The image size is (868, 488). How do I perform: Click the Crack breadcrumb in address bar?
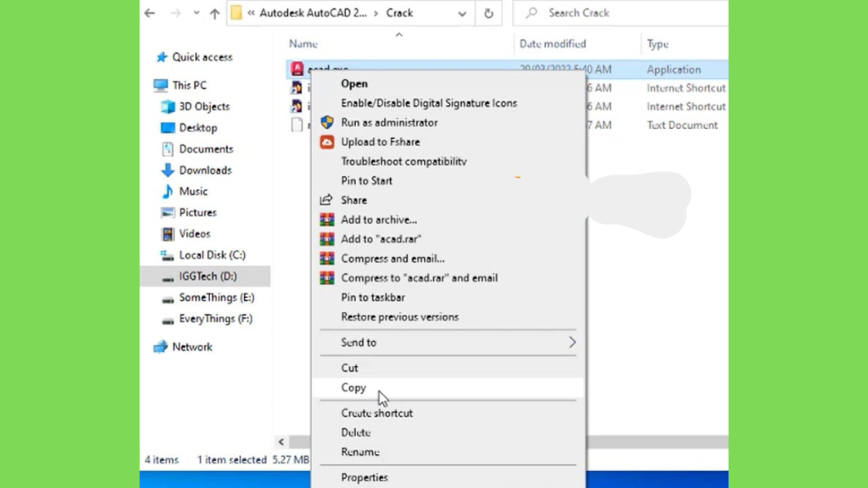point(399,13)
